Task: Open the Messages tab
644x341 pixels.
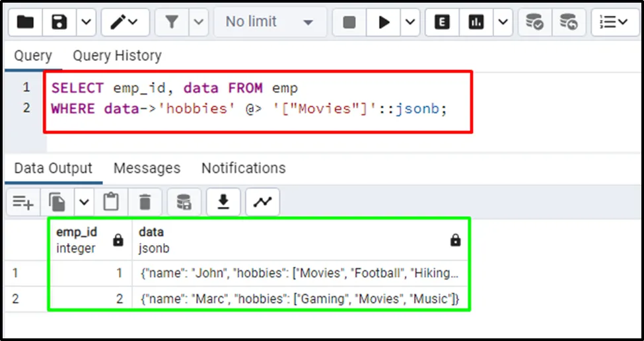Action: (x=147, y=169)
